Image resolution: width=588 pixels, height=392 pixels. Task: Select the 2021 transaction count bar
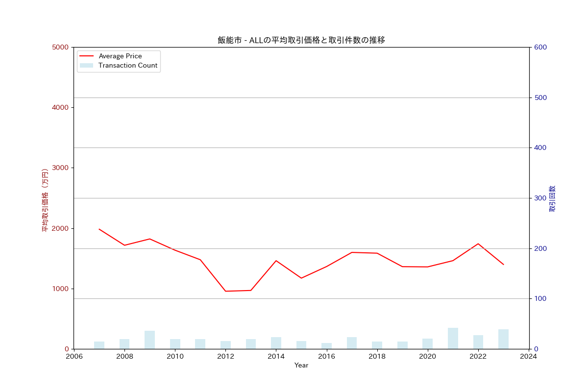tap(453, 338)
